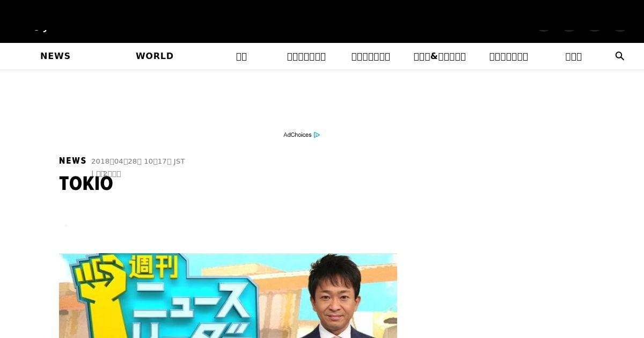Open the search magnifier icon
Screen dimensions: 644x338
tap(620, 56)
